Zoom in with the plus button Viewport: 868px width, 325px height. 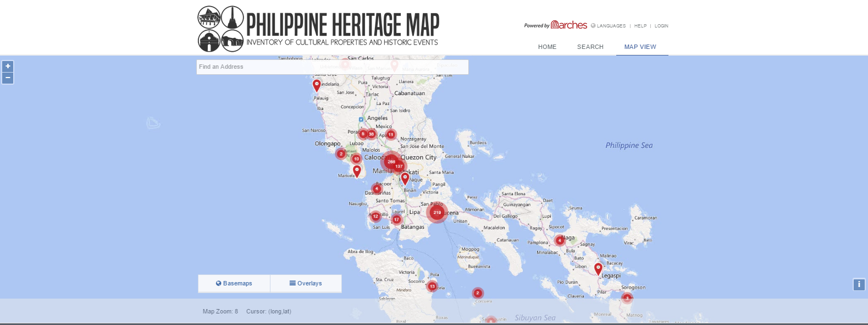pos(8,66)
